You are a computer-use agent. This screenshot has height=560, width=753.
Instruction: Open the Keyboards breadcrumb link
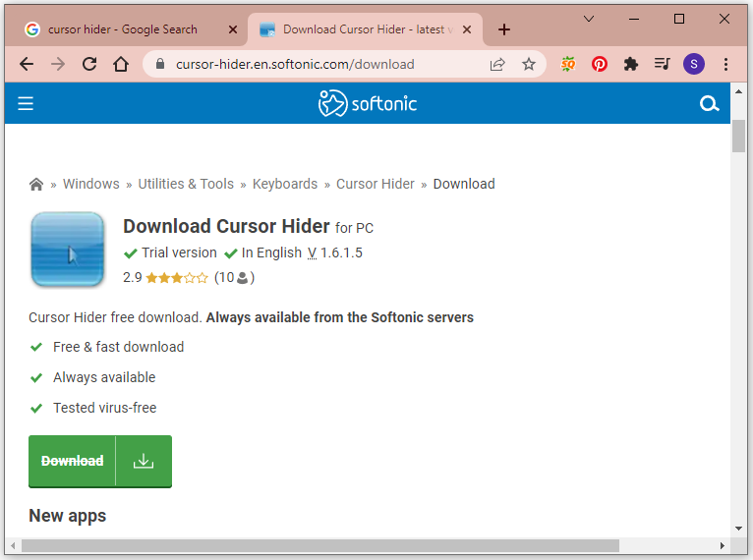click(285, 184)
